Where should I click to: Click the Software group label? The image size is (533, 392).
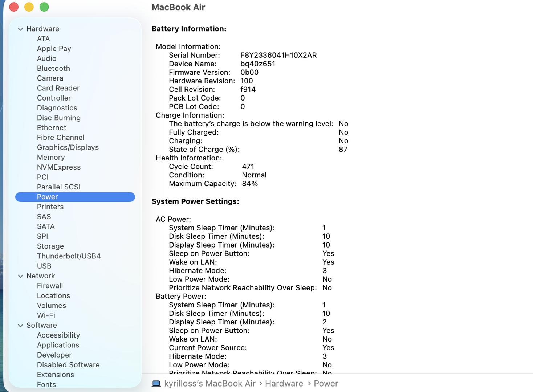pyautogui.click(x=41, y=326)
